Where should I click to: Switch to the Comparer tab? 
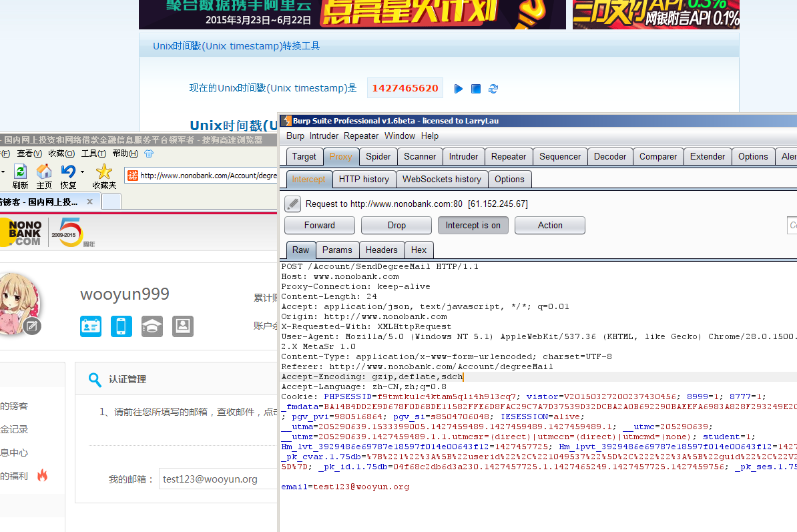[x=658, y=156]
